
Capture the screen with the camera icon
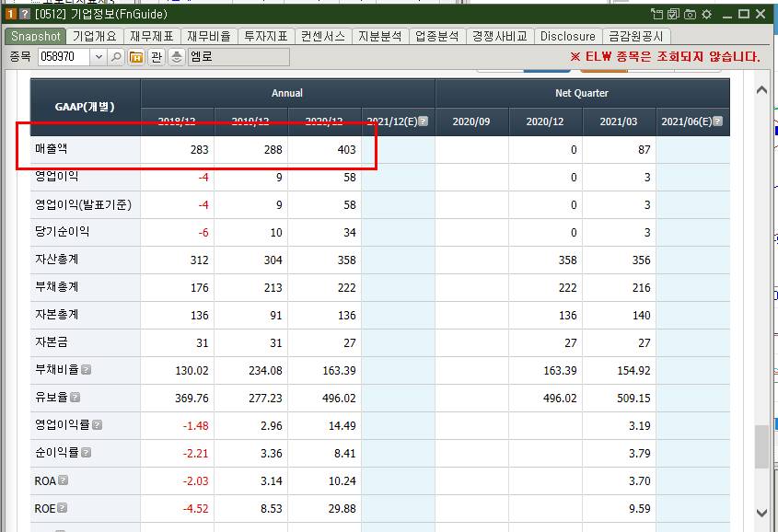690,14
